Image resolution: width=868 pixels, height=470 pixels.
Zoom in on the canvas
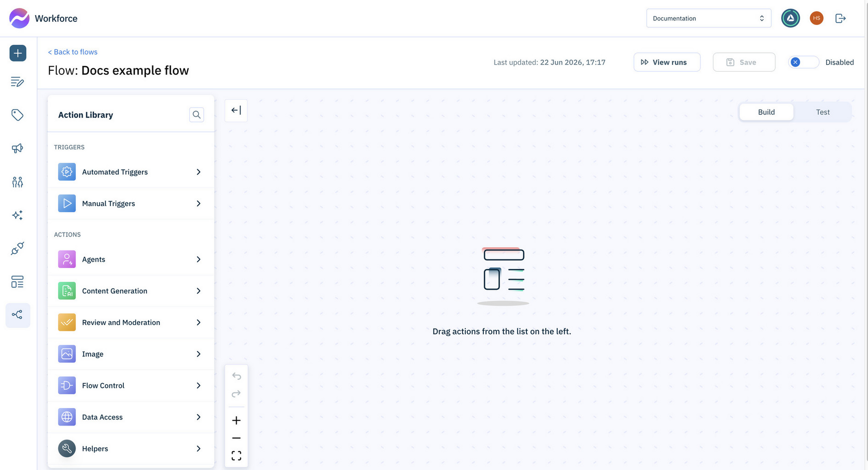click(x=236, y=420)
